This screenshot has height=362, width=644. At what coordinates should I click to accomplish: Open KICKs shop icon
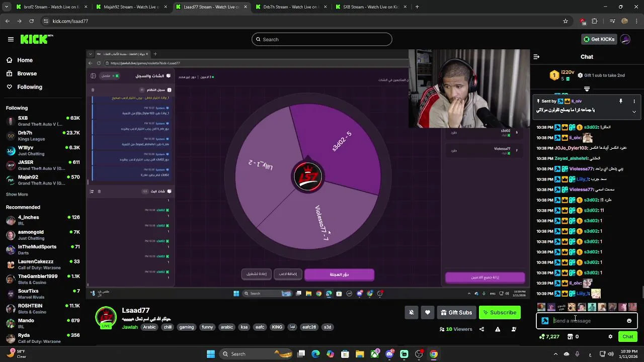click(x=570, y=337)
